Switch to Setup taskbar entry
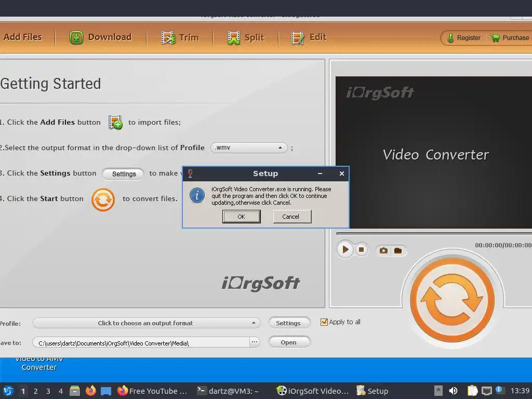This screenshot has width=532, height=399. (372, 391)
